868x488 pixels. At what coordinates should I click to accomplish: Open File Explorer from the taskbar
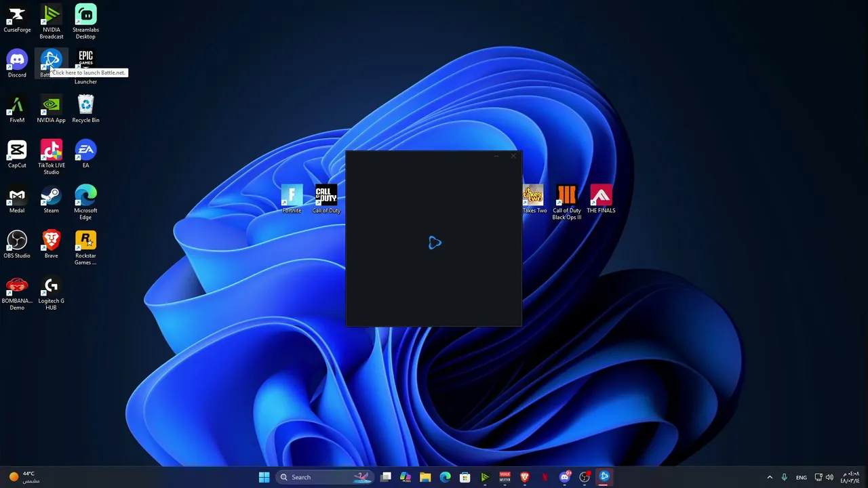pyautogui.click(x=425, y=477)
